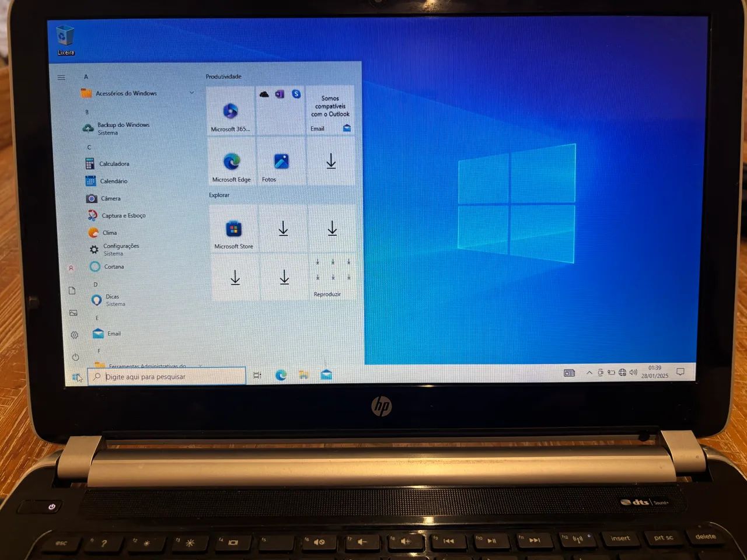Image resolution: width=747 pixels, height=560 pixels.
Task: Open Task View on the taskbar
Action: [257, 376]
